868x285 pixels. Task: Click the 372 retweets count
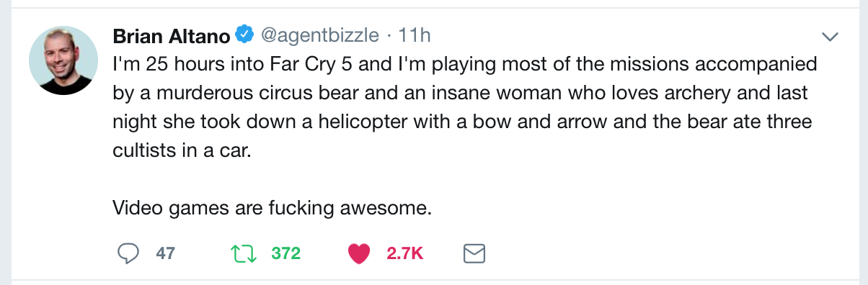(x=285, y=253)
